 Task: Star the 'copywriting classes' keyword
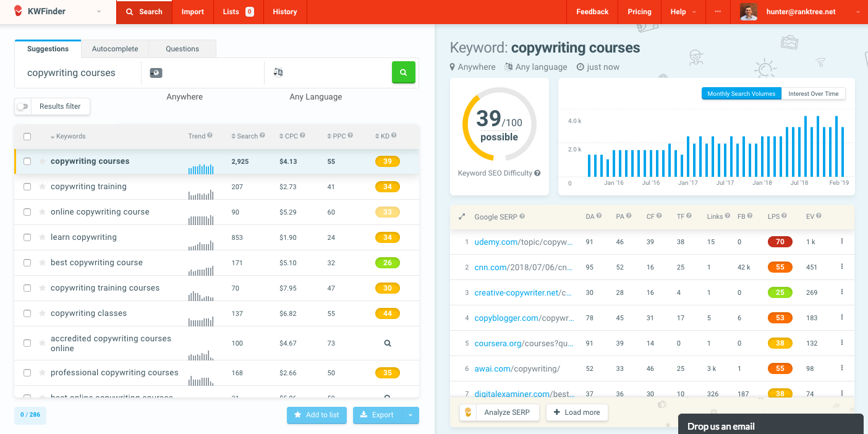(x=43, y=313)
